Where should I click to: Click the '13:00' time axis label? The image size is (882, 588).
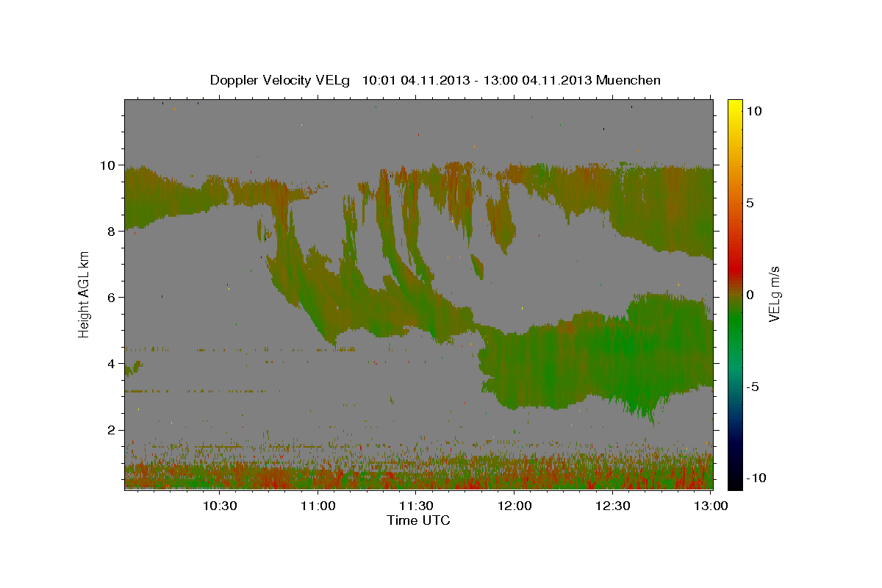(x=711, y=506)
